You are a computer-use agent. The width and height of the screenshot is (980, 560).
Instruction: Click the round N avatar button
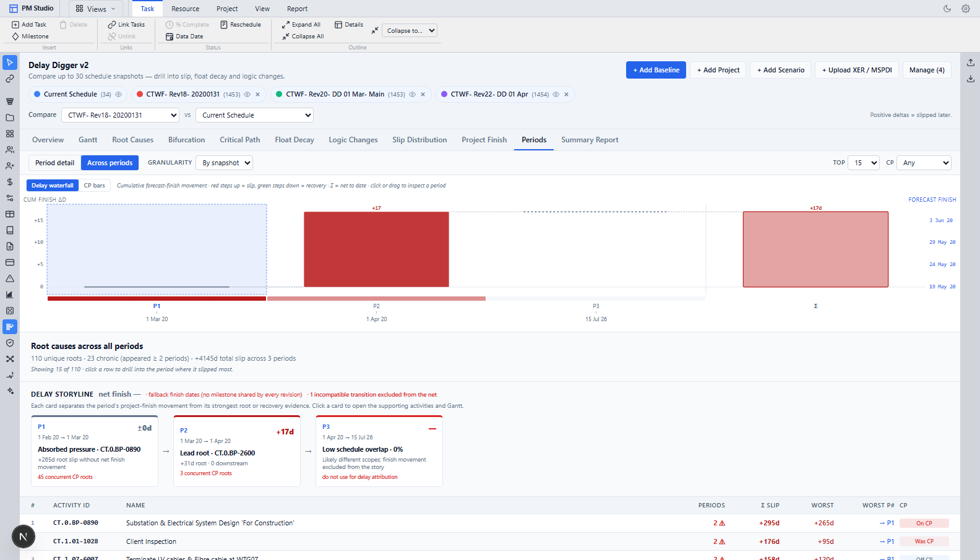tap(24, 536)
